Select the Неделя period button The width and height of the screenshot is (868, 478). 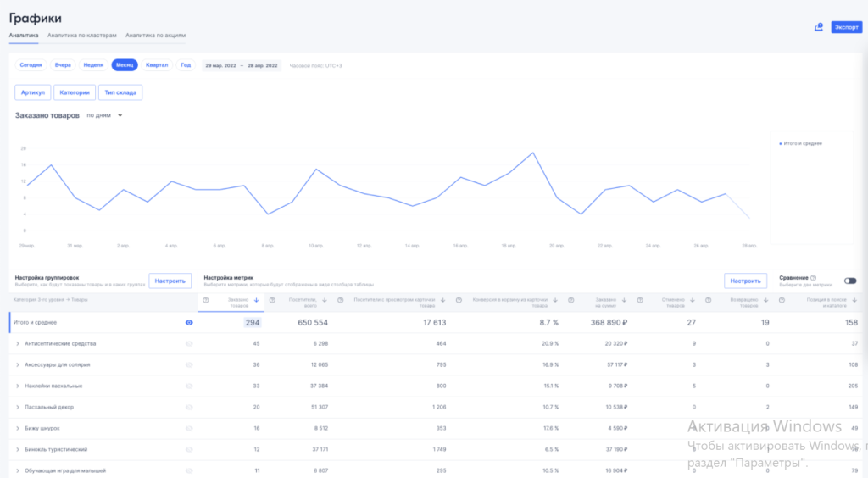pos(93,65)
